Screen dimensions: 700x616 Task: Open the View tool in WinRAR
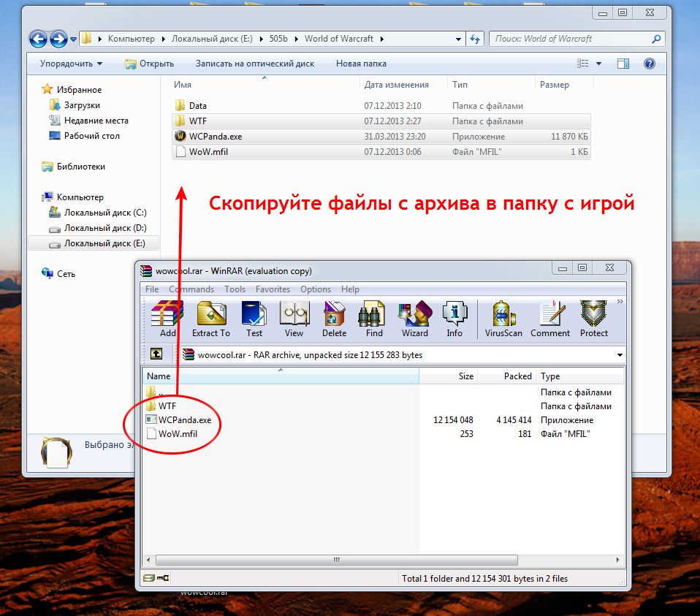tap(294, 319)
